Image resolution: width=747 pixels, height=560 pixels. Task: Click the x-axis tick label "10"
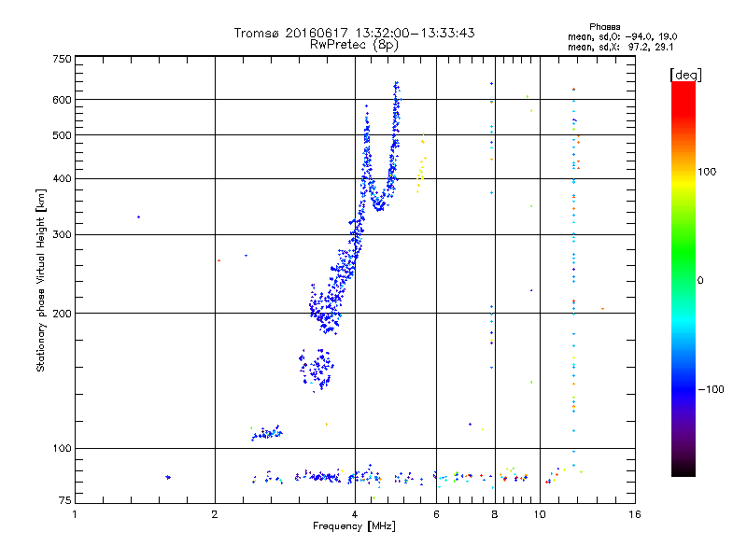tap(540, 514)
